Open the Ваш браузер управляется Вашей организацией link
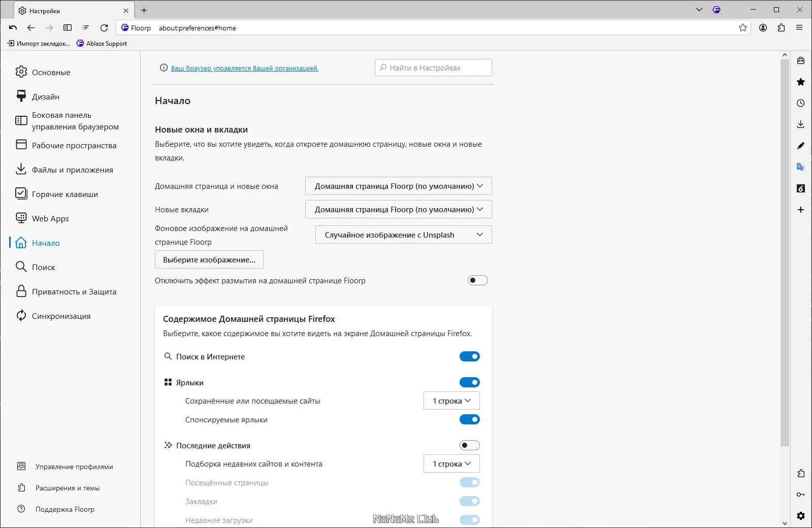This screenshot has height=528, width=812. coord(245,68)
